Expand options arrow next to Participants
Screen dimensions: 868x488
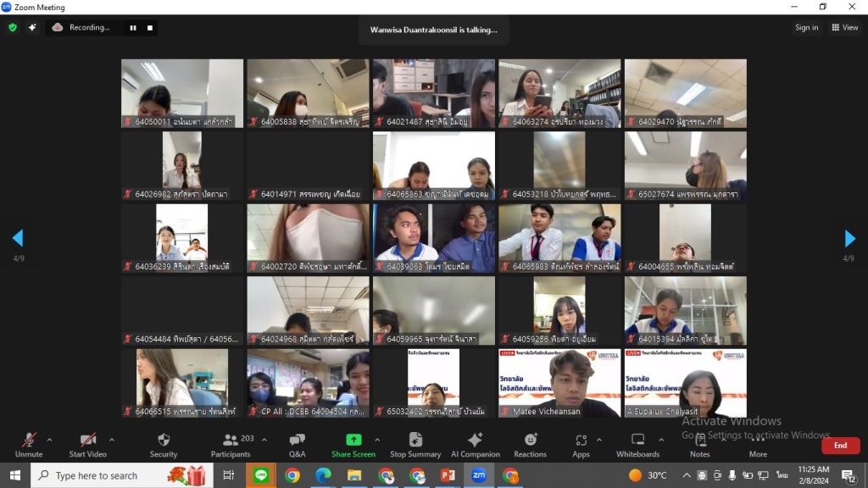click(264, 441)
